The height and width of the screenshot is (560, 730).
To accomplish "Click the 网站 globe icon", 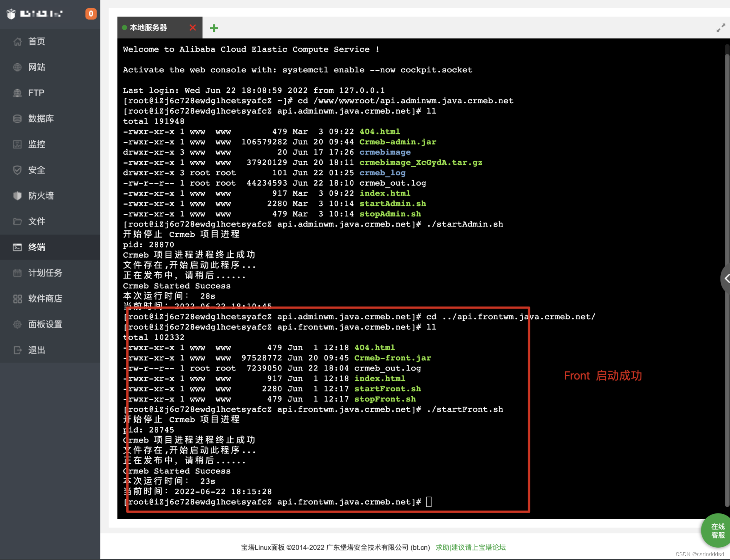I will pyautogui.click(x=17, y=67).
